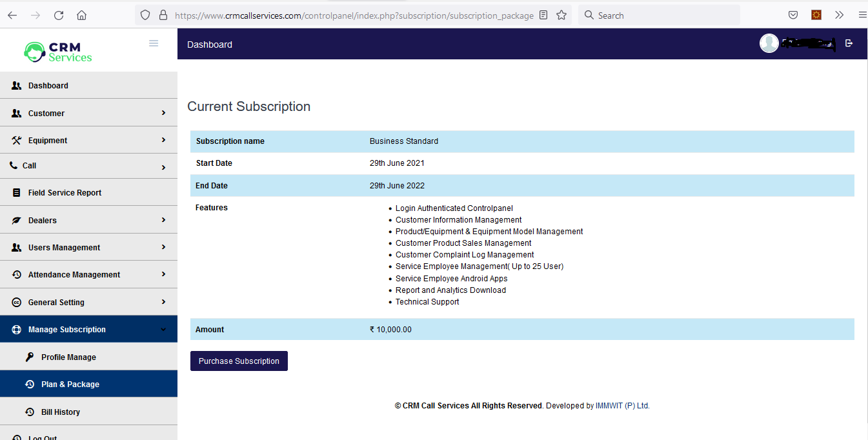Open the IMMWIT (P) Ltd. link
This screenshot has width=868, height=440.
[622, 406]
